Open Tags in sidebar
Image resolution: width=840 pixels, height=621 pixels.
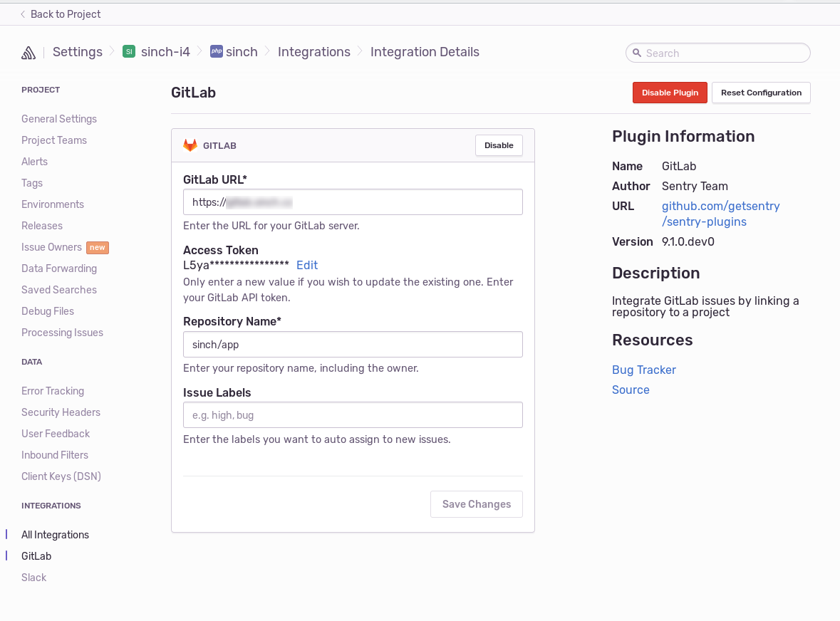tap(32, 183)
